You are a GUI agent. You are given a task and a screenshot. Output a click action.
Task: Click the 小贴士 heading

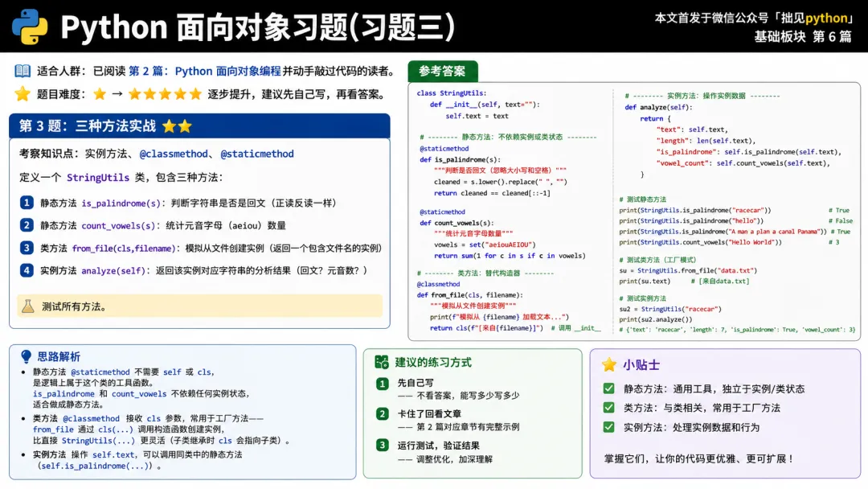coord(641,365)
